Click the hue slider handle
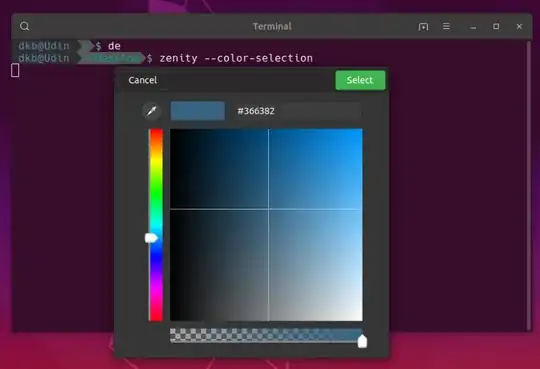Screen dimensions: 540x369 pos(151,238)
